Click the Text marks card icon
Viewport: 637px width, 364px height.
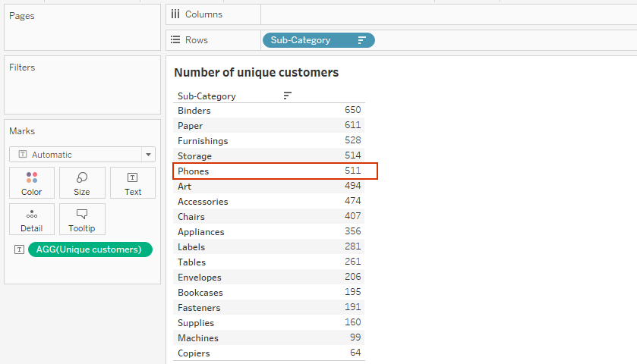click(x=133, y=178)
